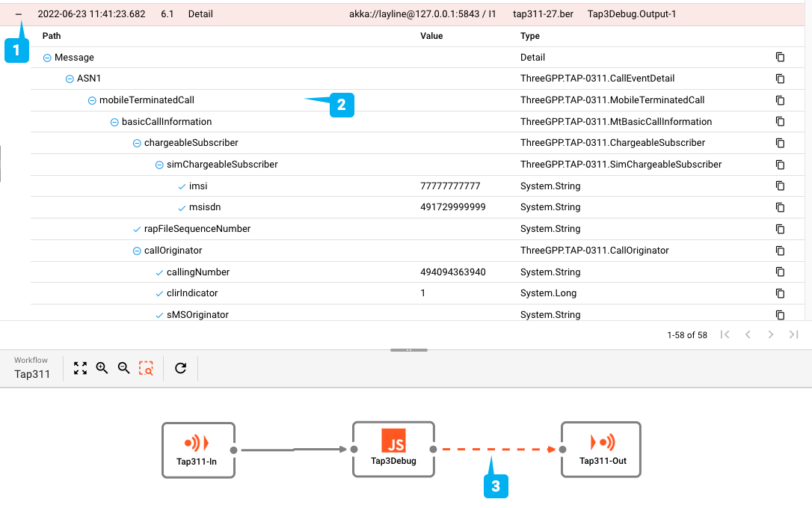Select the Tap3Debug JavaScript node
Viewport: 812px width, 508px height.
click(393, 449)
